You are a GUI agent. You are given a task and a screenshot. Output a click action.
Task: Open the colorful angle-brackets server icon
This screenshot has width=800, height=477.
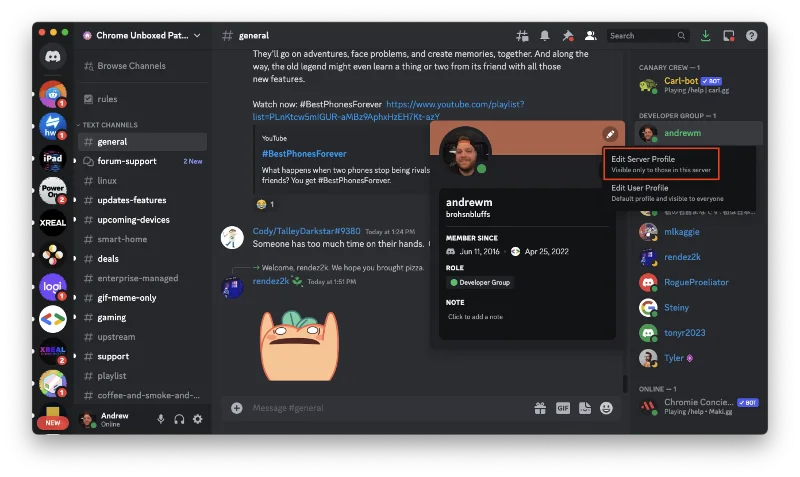point(53,319)
